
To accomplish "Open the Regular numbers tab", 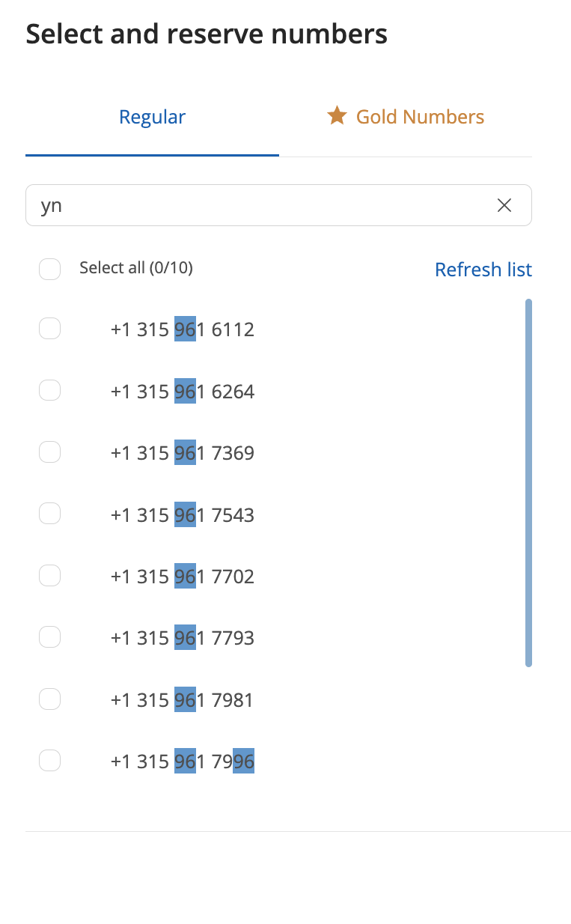I will 152,117.
